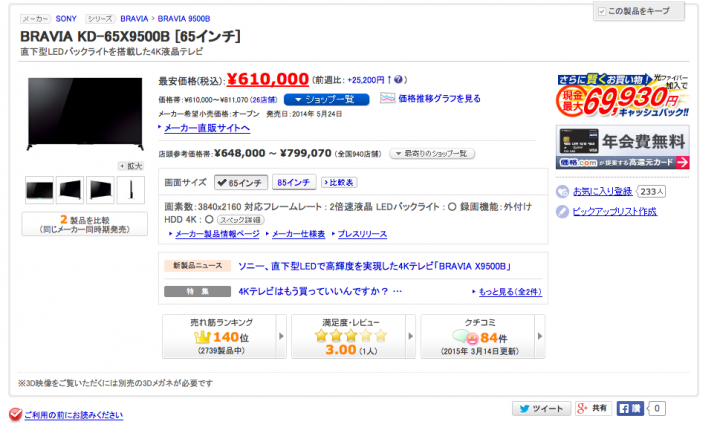Select the side-profile TV thumbnail
This screenshot has width=720, height=430.
(x=131, y=190)
